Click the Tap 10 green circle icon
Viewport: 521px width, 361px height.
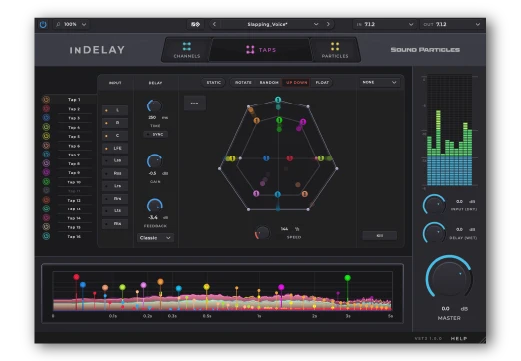coord(46,182)
